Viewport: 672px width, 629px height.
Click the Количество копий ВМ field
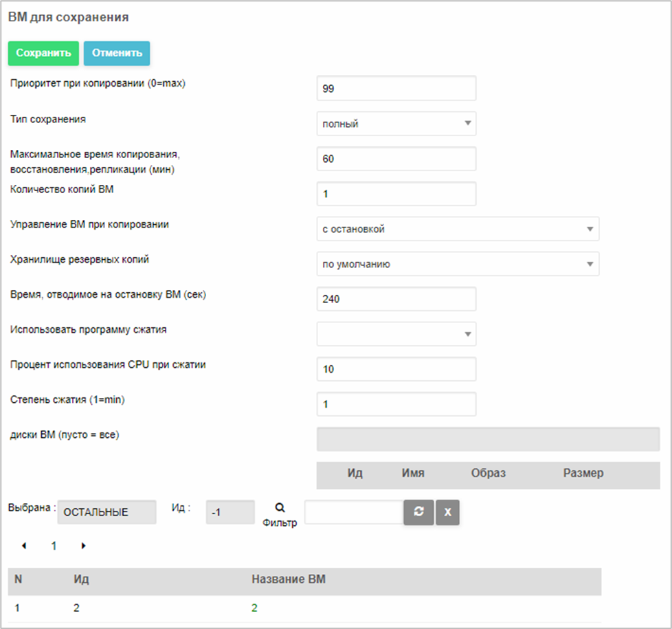coord(396,194)
